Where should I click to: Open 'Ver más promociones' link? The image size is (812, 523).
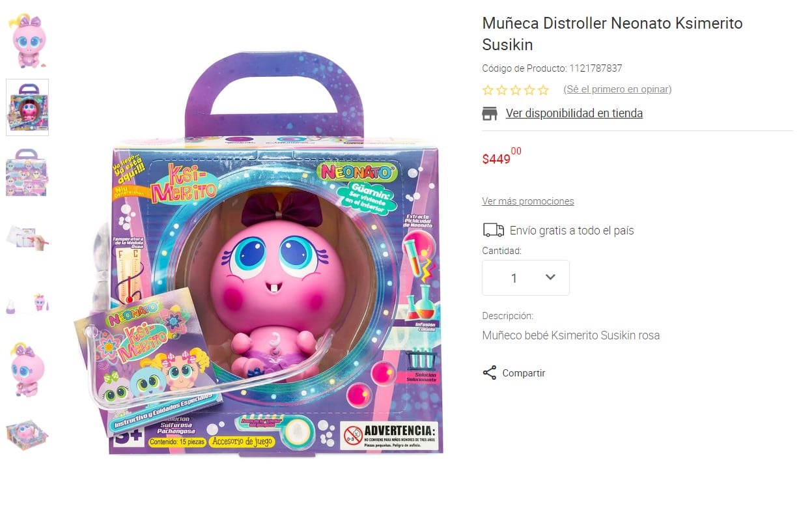[527, 201]
